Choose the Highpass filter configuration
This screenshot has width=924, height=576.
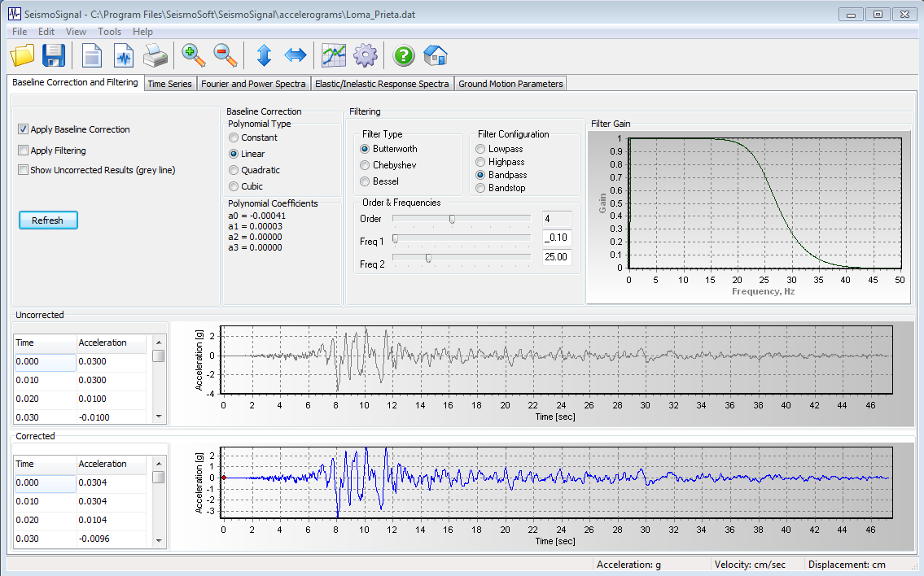tap(480, 161)
